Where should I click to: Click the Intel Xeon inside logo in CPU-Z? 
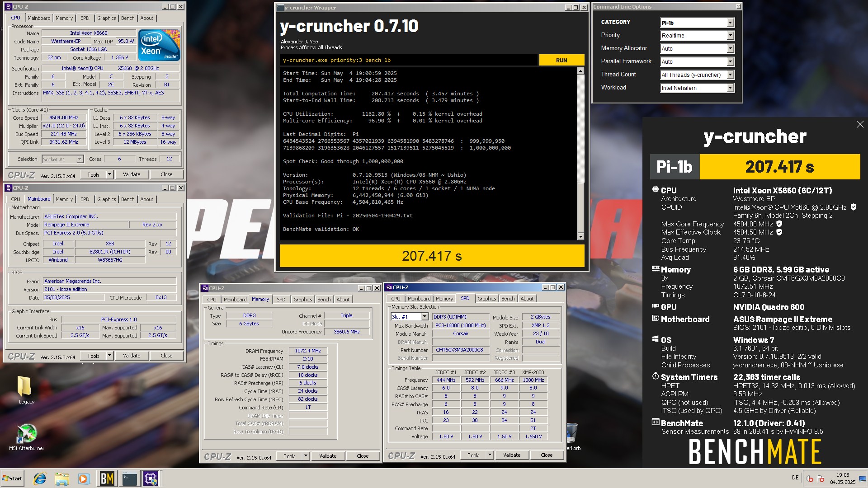tap(159, 45)
